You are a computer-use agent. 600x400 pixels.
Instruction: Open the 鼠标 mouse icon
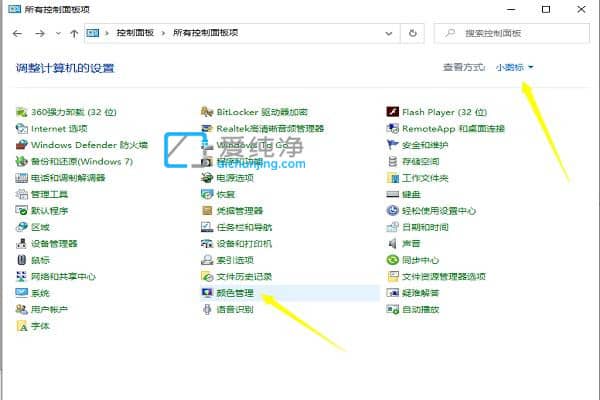pos(21,260)
